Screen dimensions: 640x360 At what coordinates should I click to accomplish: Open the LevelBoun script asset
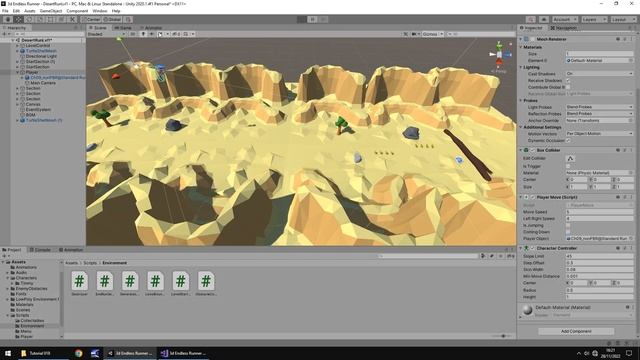coord(155,283)
